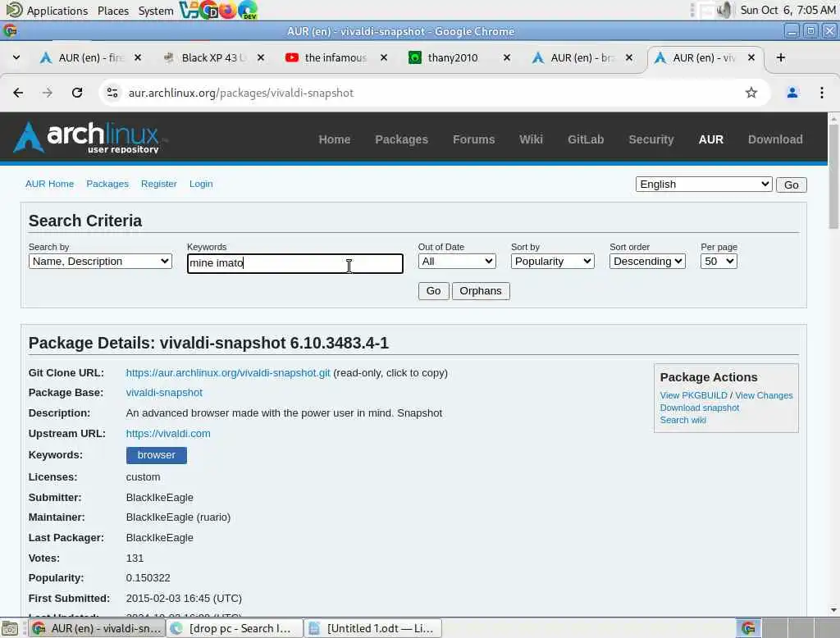Image resolution: width=840 pixels, height=638 pixels.
Task: Open the Chrome profile menu
Action: coord(792,93)
